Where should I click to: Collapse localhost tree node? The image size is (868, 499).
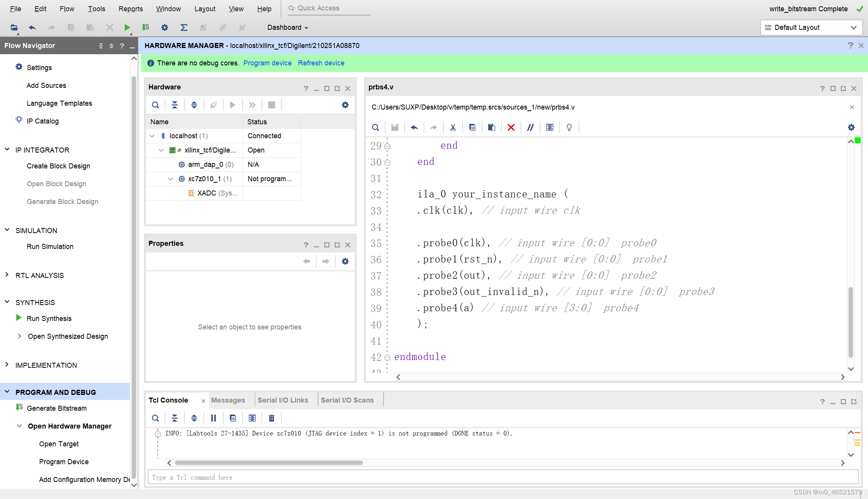point(152,136)
